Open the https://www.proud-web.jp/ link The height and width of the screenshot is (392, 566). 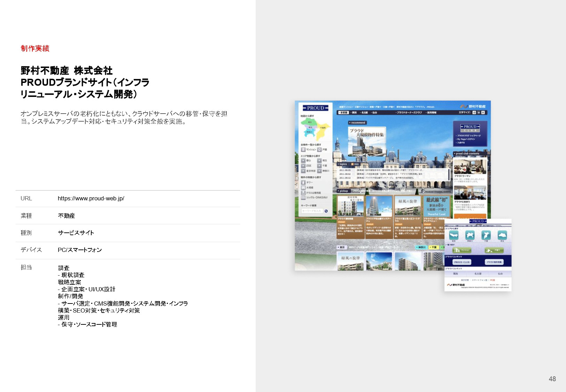coord(91,199)
